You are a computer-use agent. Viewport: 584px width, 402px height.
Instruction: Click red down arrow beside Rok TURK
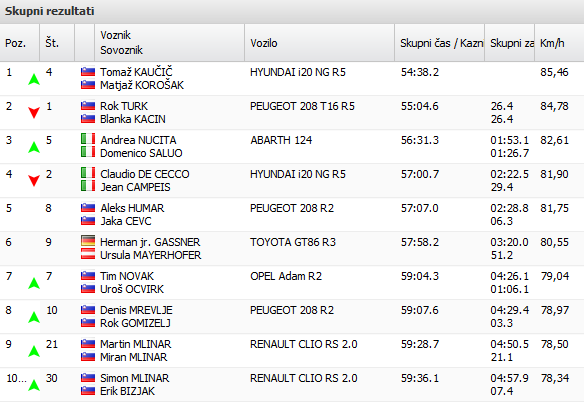click(x=34, y=113)
